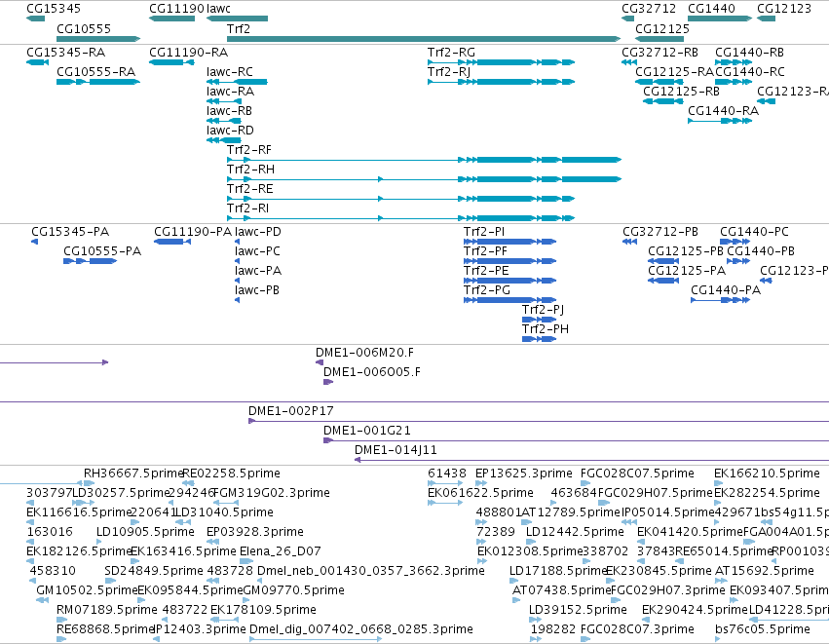
Task: Select CG1440-PA protein feature
Action: 720,300
